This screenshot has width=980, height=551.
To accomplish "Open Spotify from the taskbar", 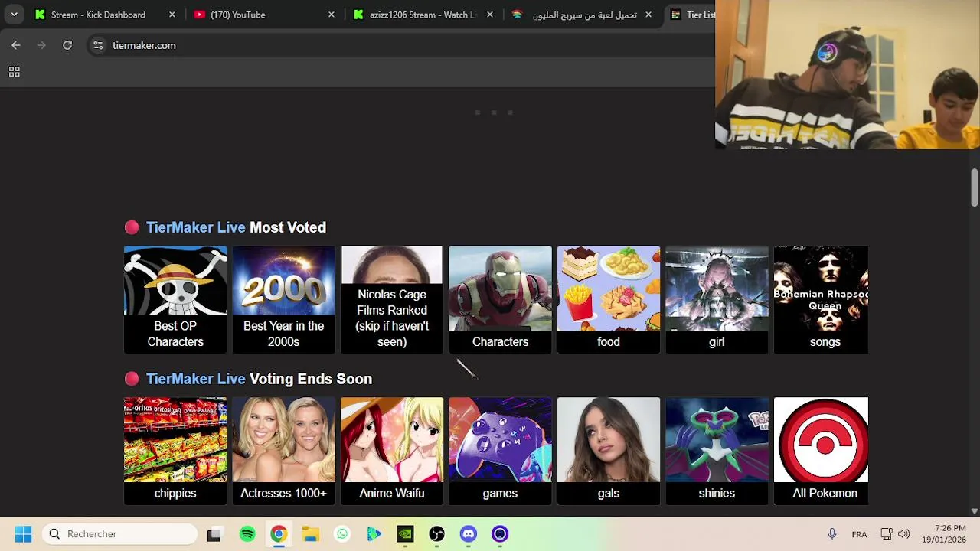I will (247, 534).
